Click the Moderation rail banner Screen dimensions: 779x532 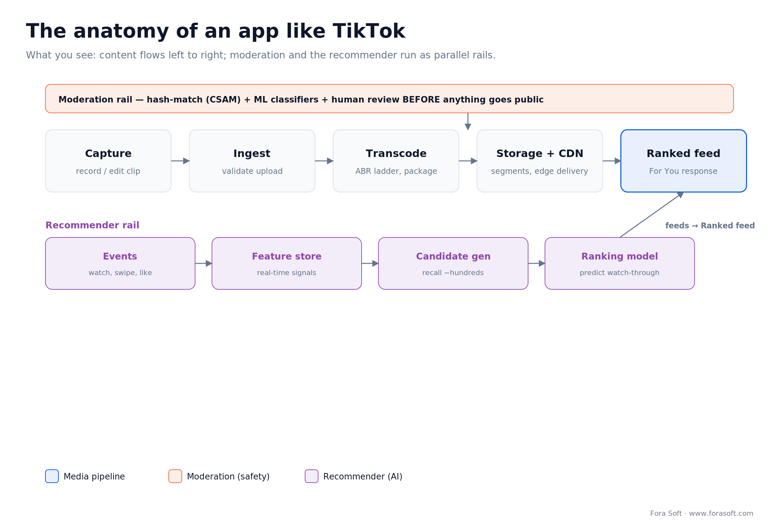pyautogui.click(x=389, y=99)
